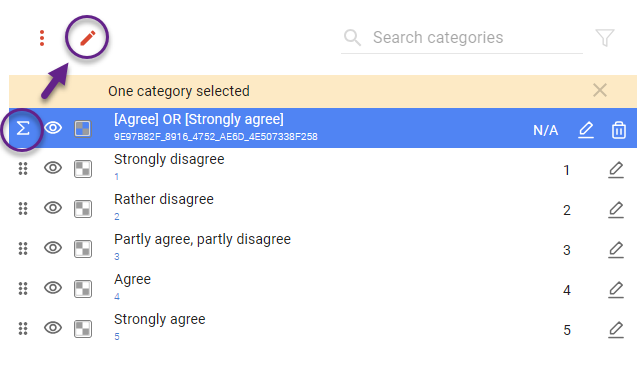Open color swatch for Strongly agree
This screenshot has width=637, height=368.
coord(83,329)
